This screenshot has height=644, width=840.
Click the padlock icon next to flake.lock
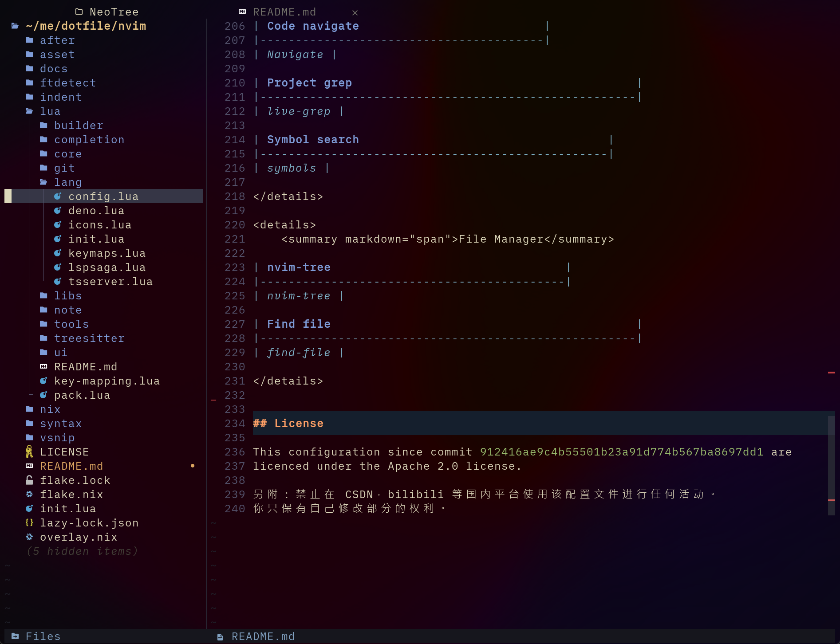[x=29, y=480]
